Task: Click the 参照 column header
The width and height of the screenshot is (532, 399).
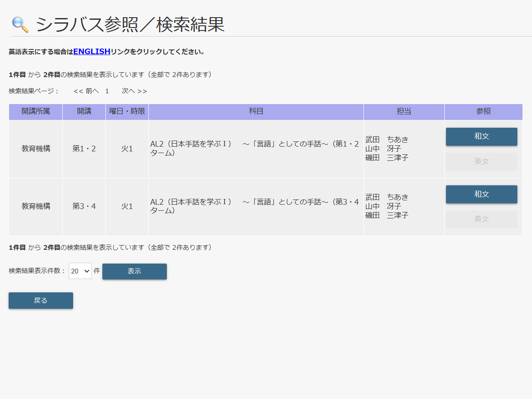Action: (x=483, y=112)
